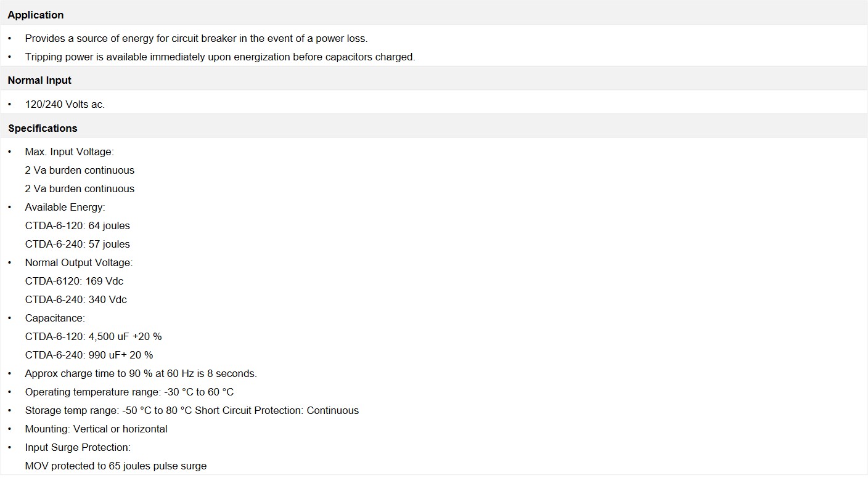868x478 pixels.
Task: Click 'Mounting: Vertical or horizontal' text
Action: [x=96, y=429]
